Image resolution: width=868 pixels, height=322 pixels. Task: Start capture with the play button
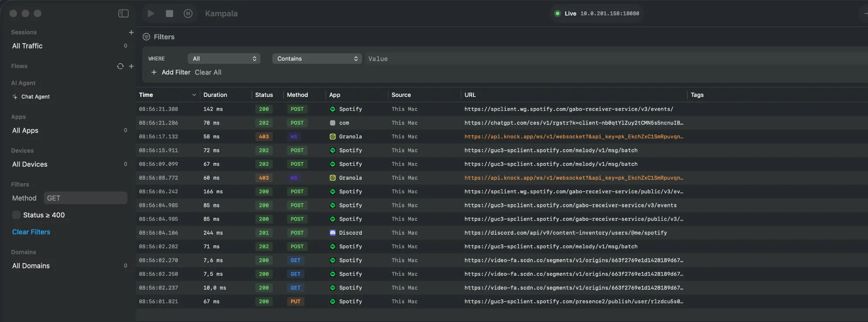151,14
